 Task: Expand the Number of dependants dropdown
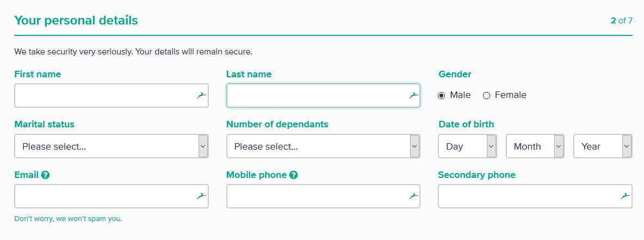pyautogui.click(x=323, y=146)
